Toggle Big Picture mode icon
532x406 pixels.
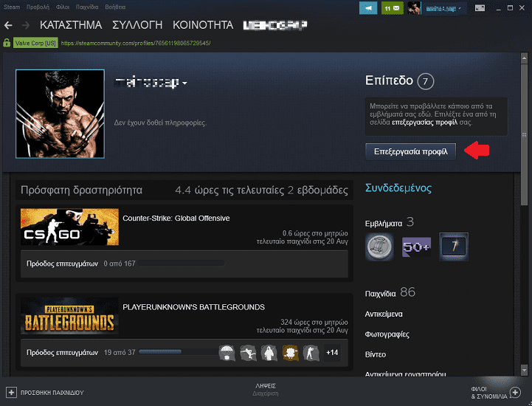click(480, 8)
